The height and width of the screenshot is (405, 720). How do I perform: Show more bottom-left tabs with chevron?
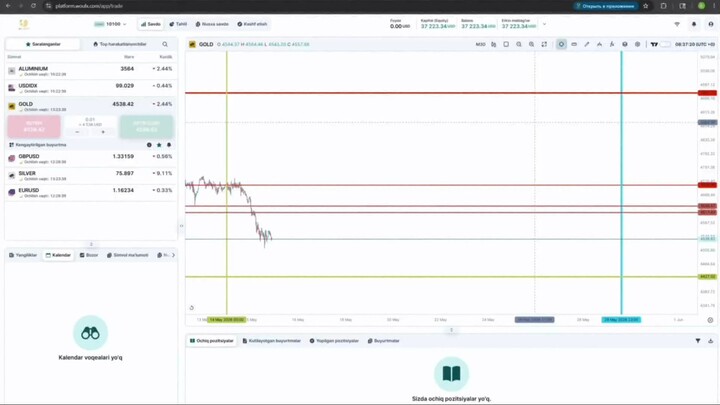[x=174, y=255]
